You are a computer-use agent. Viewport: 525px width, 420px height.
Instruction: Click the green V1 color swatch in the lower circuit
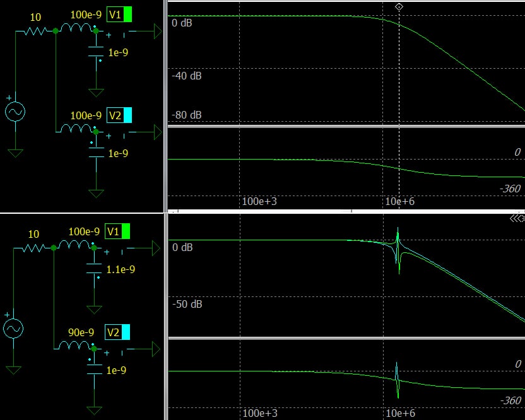tap(126, 231)
